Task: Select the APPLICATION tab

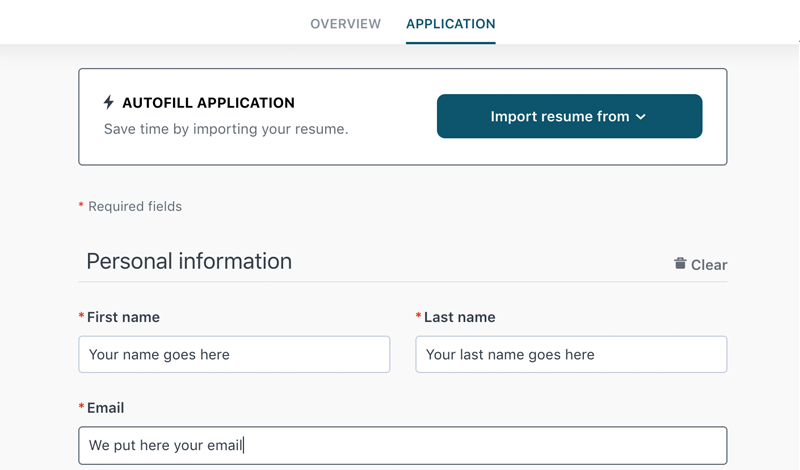Action: pyautogui.click(x=451, y=24)
